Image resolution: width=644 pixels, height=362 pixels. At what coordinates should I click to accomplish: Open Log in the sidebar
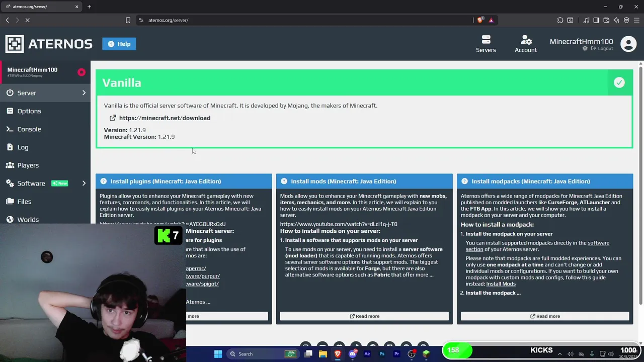(x=45, y=147)
